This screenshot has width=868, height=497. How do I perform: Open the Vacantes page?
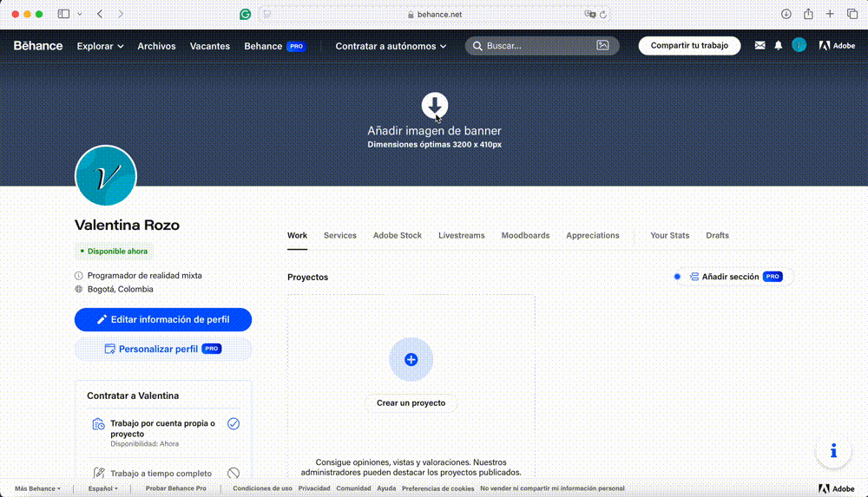[x=210, y=46]
